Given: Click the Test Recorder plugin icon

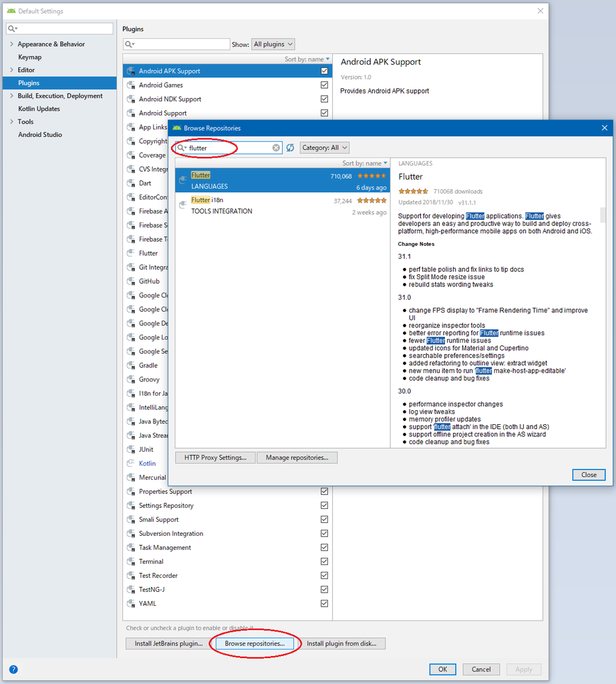Looking at the screenshot, I should (131, 575).
